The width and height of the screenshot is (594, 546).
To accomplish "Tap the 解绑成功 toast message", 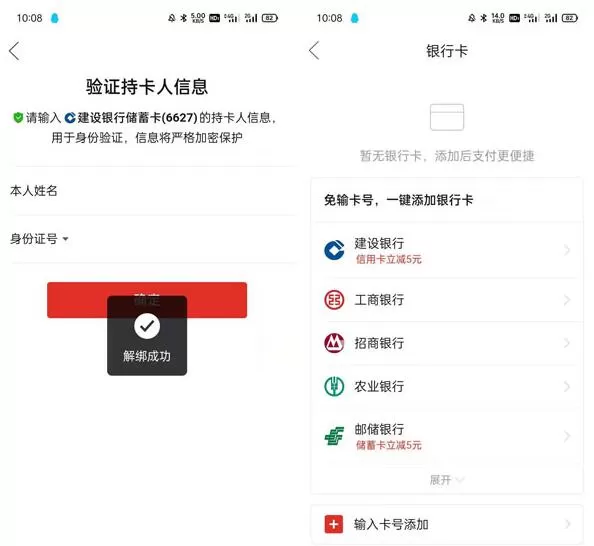I will (147, 336).
